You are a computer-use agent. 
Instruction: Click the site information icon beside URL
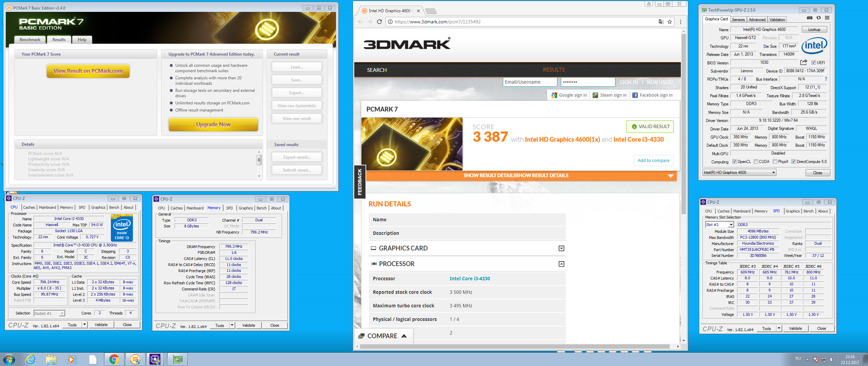point(390,22)
